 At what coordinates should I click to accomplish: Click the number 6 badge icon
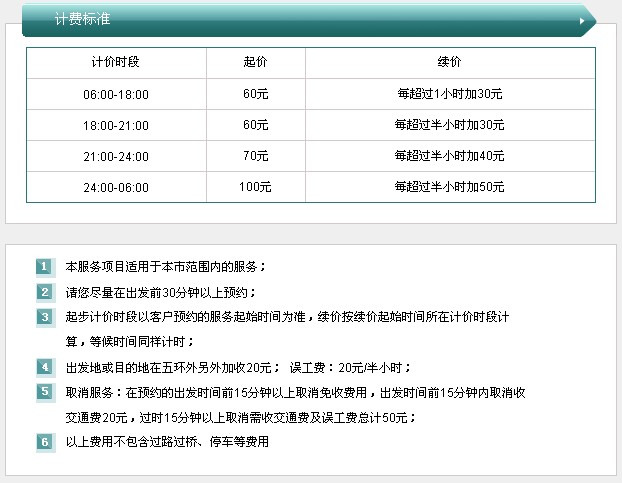pyautogui.click(x=44, y=441)
